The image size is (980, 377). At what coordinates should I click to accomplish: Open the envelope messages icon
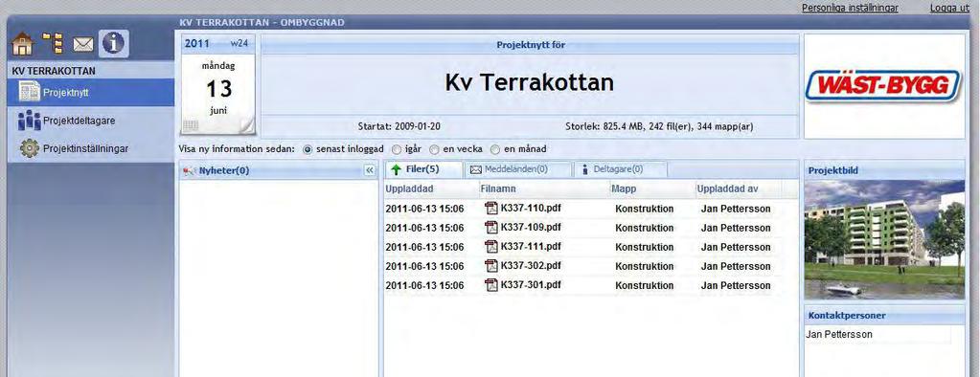[83, 44]
